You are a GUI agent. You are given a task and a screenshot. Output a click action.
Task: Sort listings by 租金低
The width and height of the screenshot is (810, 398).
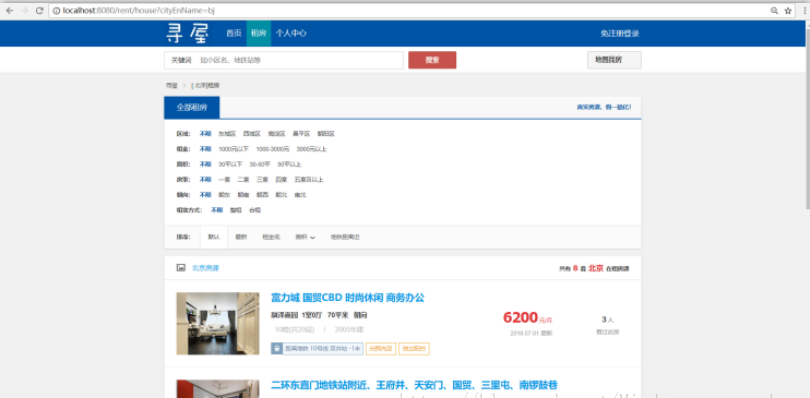coord(271,237)
